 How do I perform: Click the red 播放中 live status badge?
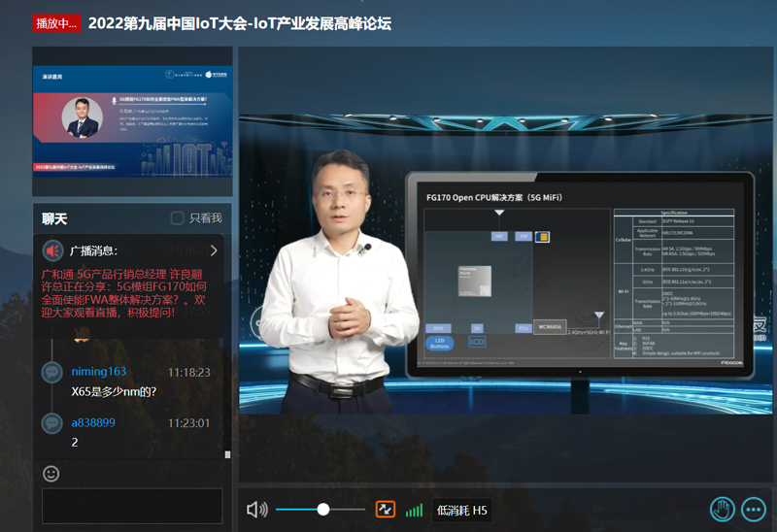click(x=56, y=23)
